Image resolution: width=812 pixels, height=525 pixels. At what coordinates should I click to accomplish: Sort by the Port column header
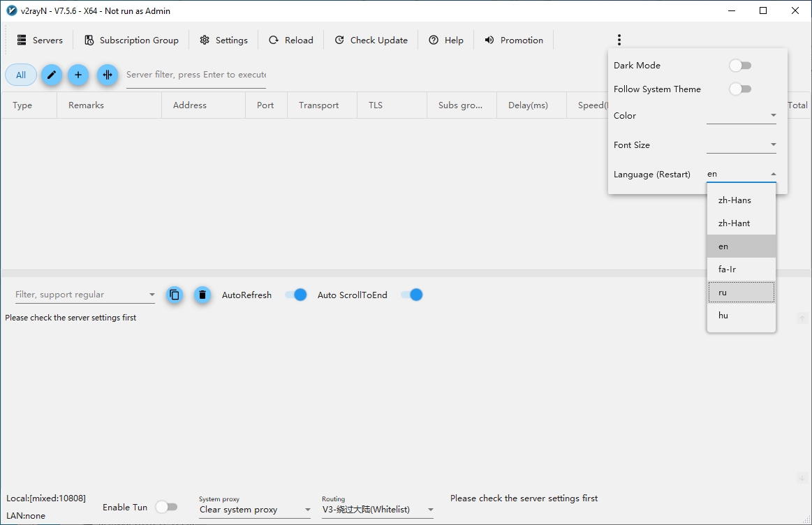point(266,105)
